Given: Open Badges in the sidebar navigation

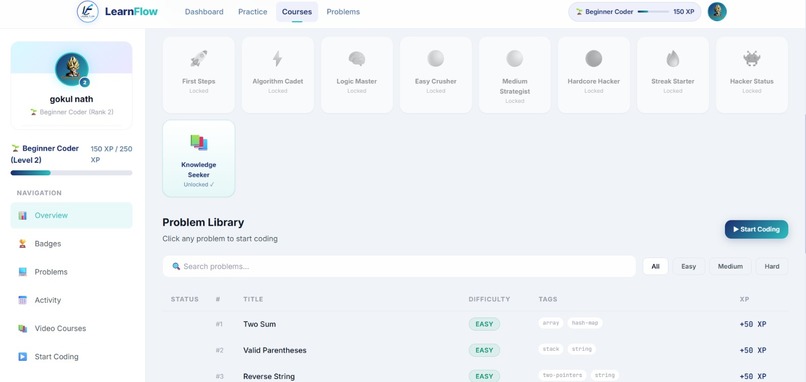Looking at the screenshot, I should pyautogui.click(x=71, y=244).
